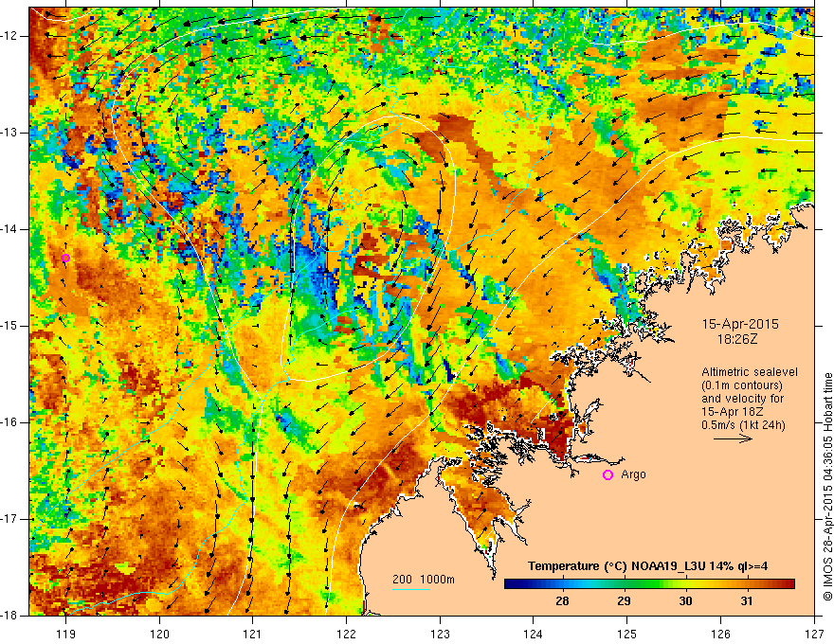Click the colorbar tick label 31
This screenshot has height=644, width=834.
748,601
